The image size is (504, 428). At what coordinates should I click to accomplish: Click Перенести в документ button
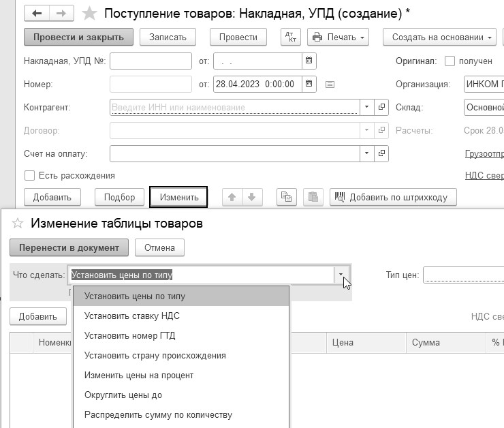point(69,247)
